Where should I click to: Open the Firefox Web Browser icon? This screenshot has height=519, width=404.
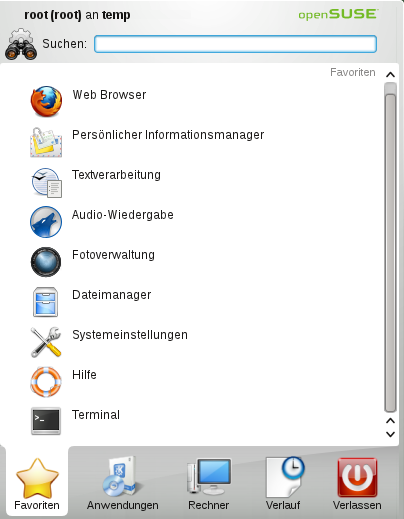pyautogui.click(x=46, y=101)
